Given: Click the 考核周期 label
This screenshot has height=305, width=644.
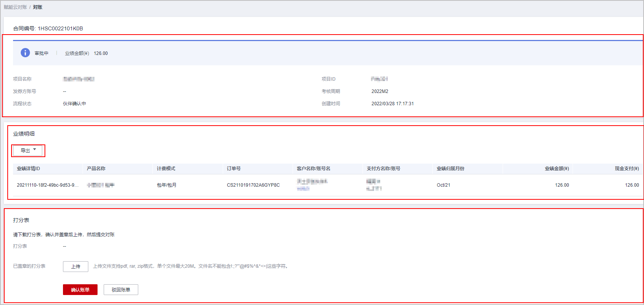Looking at the screenshot, I should [x=331, y=91].
